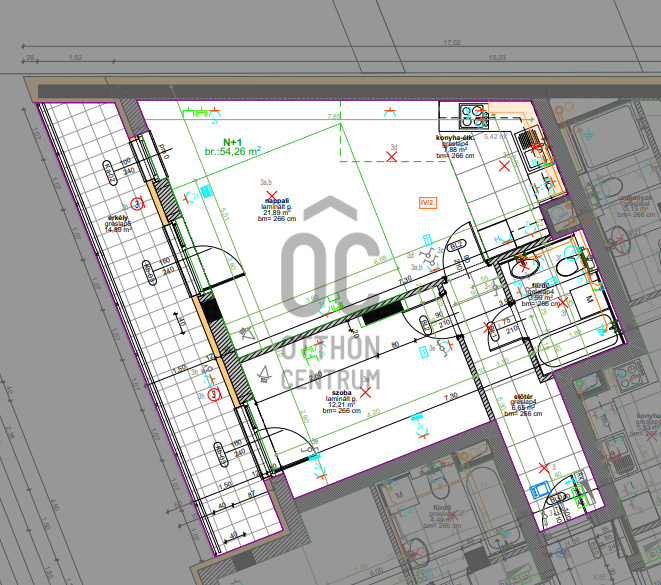
Task: Click the előtér room label
Action: [521, 395]
